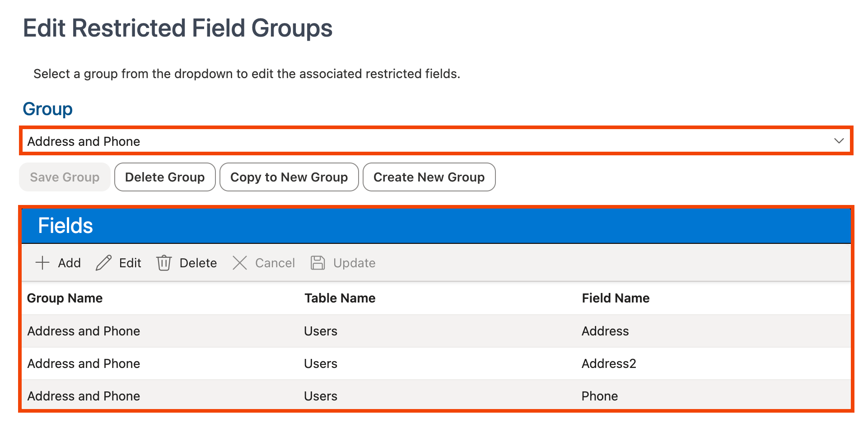Select the table row with field Address

tap(316, 331)
